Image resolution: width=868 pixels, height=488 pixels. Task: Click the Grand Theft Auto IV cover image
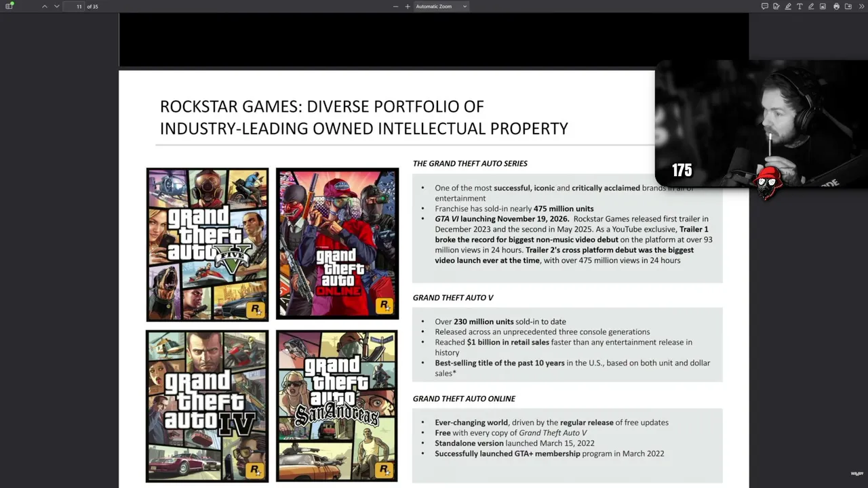[208, 406]
